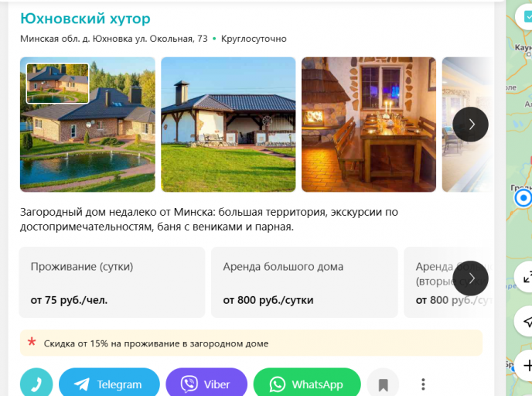532x396 pixels.
Task: Open small inset thumbnail of house
Action: click(x=58, y=84)
